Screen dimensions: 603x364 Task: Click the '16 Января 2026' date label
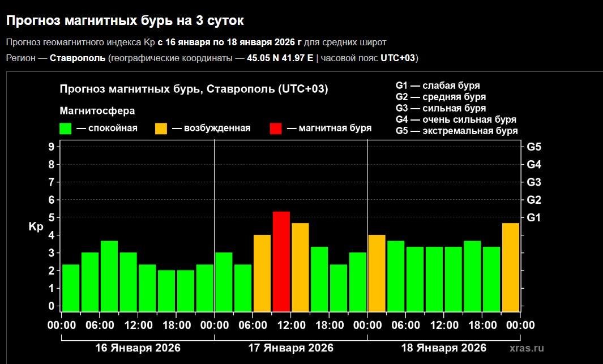(138, 347)
